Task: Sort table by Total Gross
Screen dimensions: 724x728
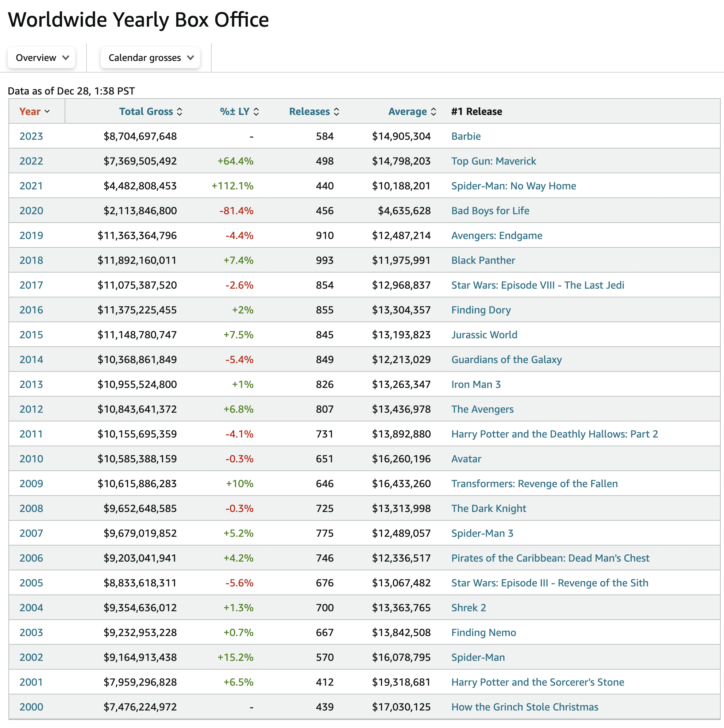Action: [x=151, y=112]
